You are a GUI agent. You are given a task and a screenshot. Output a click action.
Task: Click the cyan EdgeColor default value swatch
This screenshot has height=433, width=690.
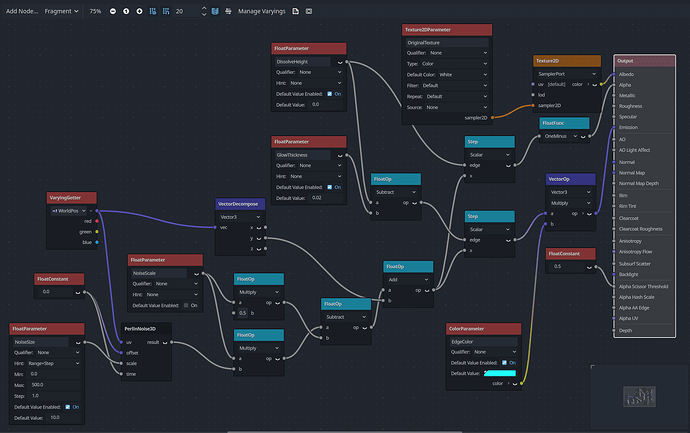pos(500,373)
